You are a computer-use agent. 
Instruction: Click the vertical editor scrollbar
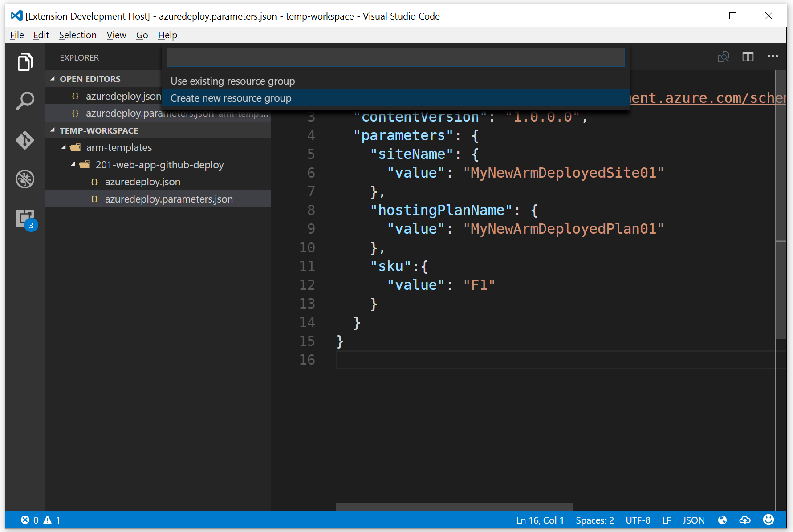point(781,204)
